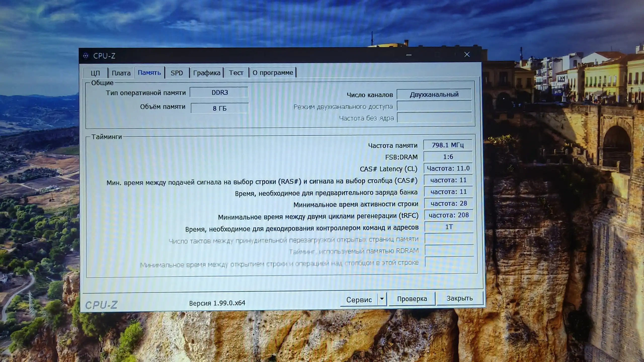644x362 pixels.
Task: Select the DDR3 memory type field
Action: tap(219, 93)
